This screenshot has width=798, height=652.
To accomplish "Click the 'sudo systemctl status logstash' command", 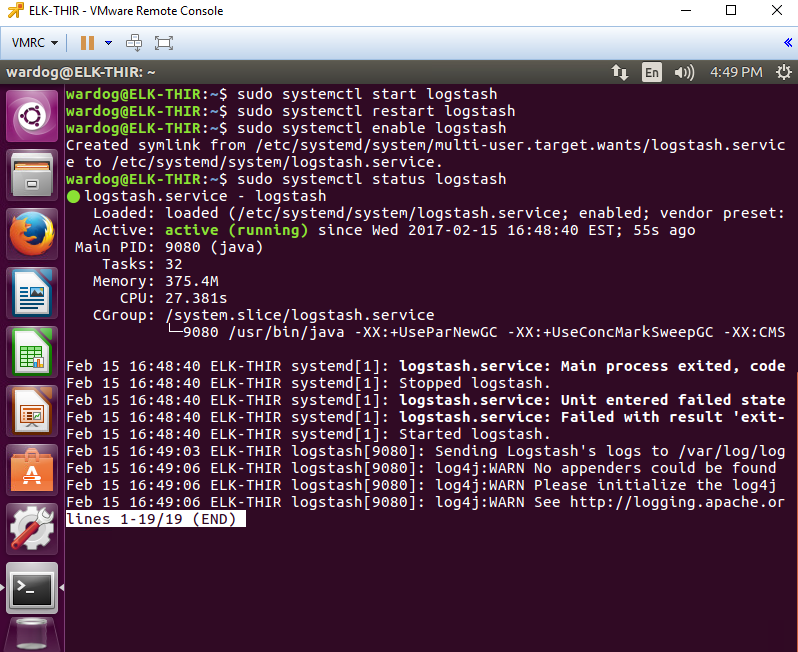I will point(372,179).
